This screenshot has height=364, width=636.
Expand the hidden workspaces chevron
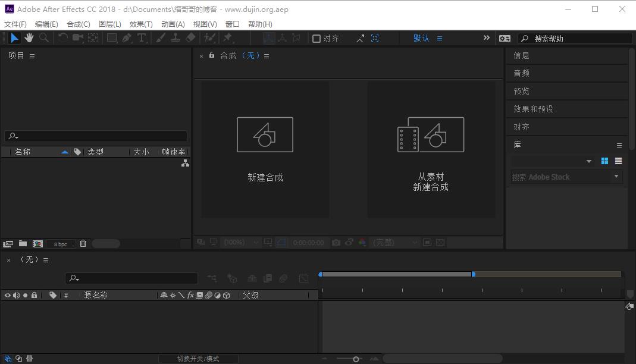pos(486,37)
